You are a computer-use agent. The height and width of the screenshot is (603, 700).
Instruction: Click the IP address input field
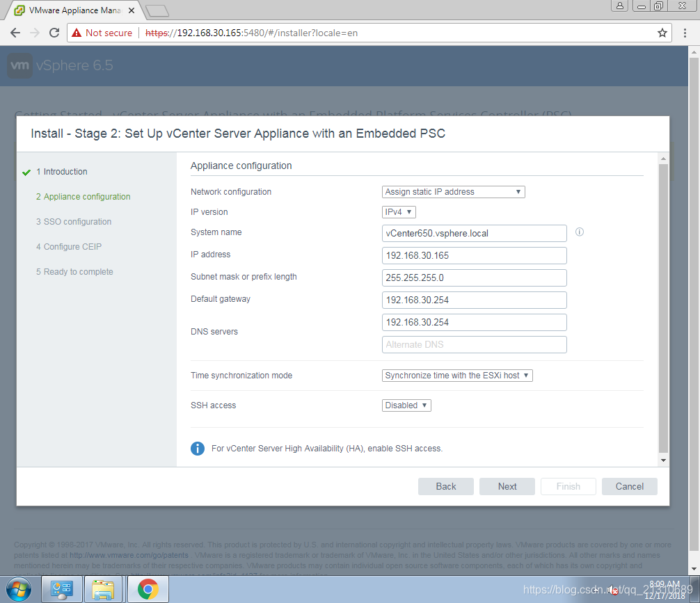[474, 256]
